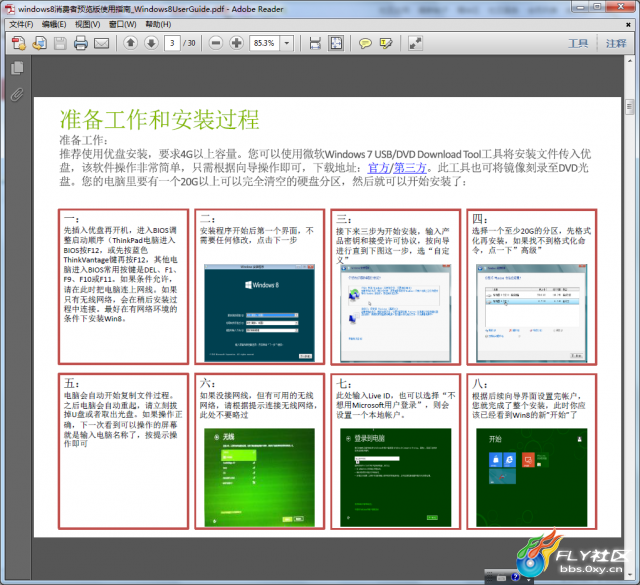Click the partition screenshot in step 四
This screenshot has height=585, width=640.
point(531,313)
